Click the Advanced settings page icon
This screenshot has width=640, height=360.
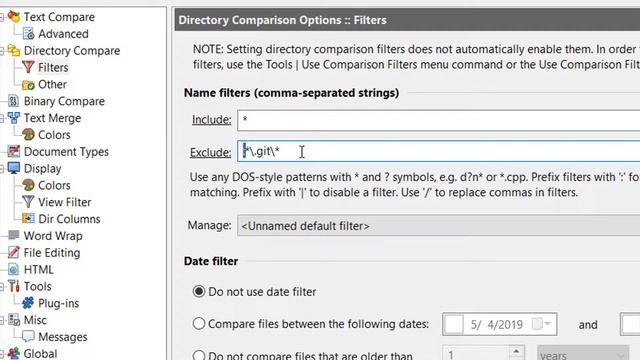click(28, 33)
